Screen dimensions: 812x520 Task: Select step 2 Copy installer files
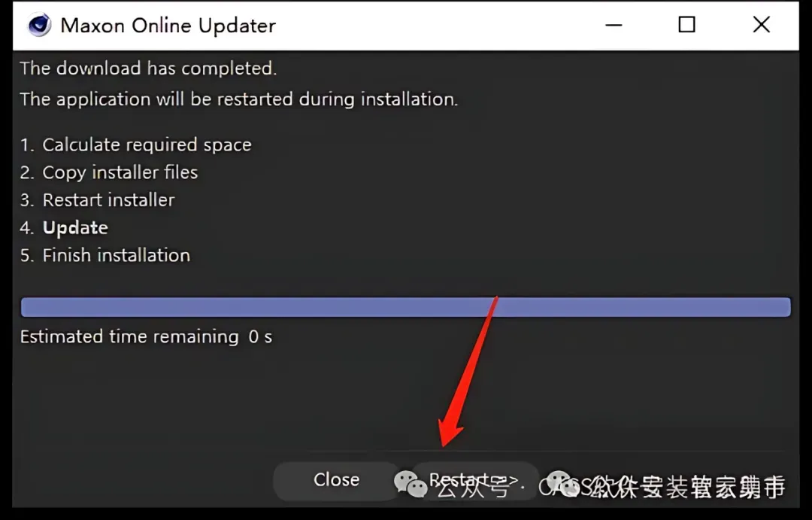pos(109,172)
